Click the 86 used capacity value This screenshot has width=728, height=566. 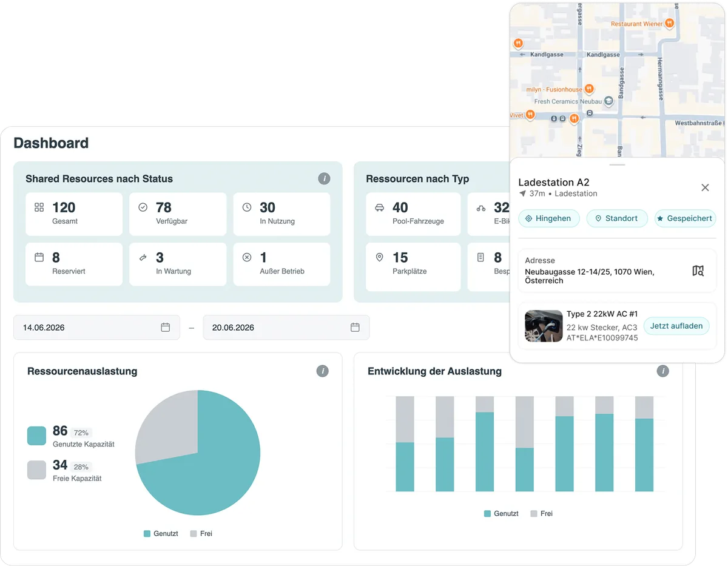click(x=60, y=431)
